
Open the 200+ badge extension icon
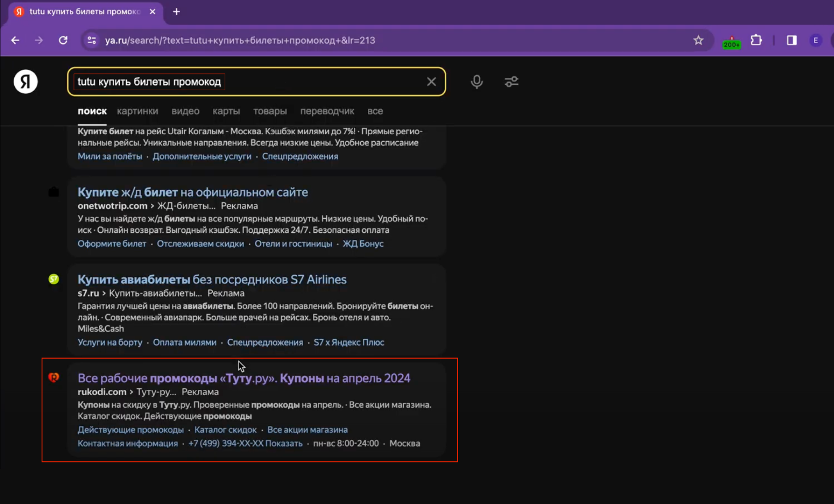[731, 42]
